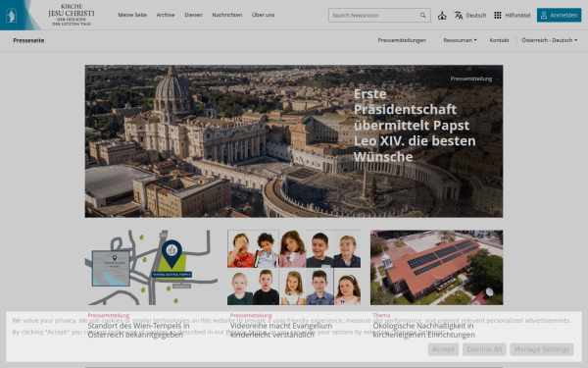The image size is (588, 368).
Task: Click Pressemitteilung label on hero banner
Action: (x=471, y=79)
